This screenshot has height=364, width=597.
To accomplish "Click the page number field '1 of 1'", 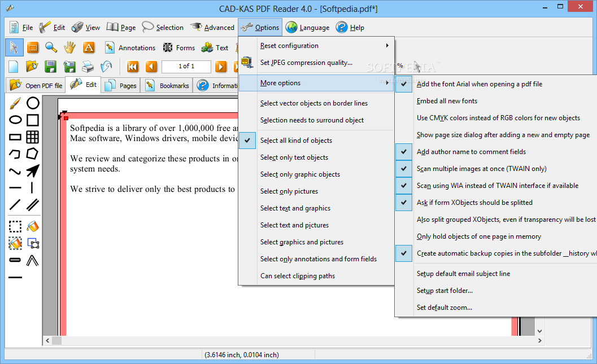I will [x=186, y=67].
